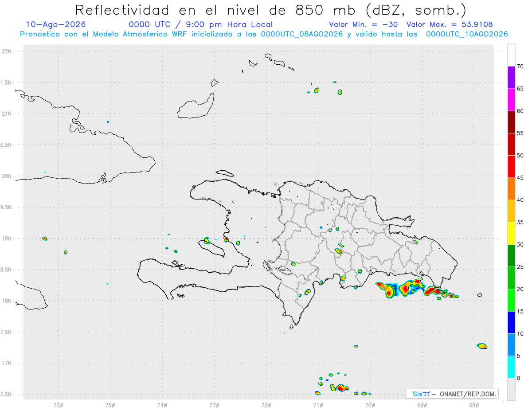
Task: Click the '22N' latitude label
Action: pyautogui.click(x=8, y=51)
